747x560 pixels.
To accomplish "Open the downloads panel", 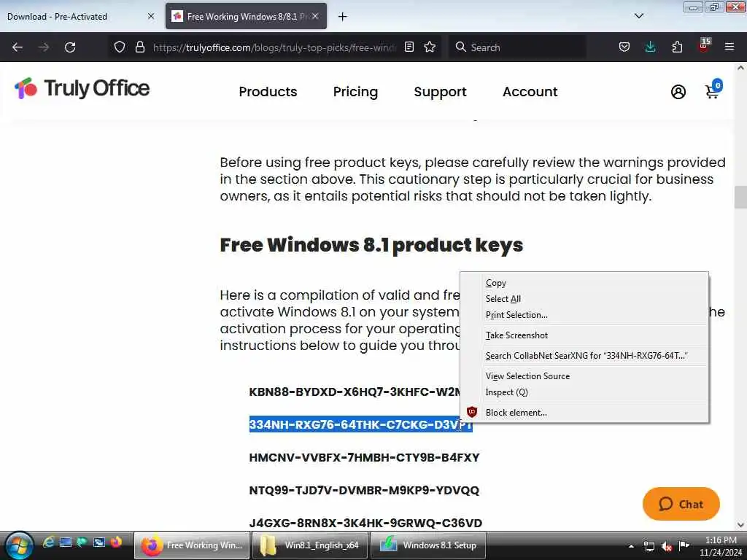I will tap(650, 47).
